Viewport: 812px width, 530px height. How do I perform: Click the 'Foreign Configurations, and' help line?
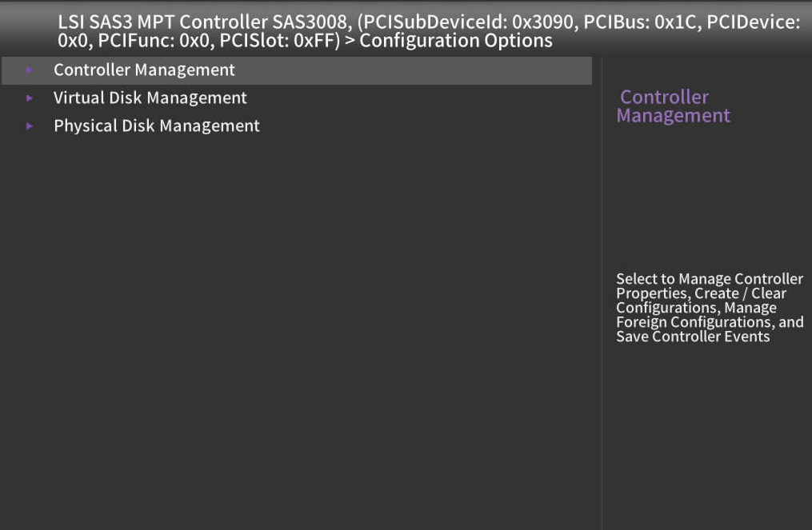coord(709,322)
